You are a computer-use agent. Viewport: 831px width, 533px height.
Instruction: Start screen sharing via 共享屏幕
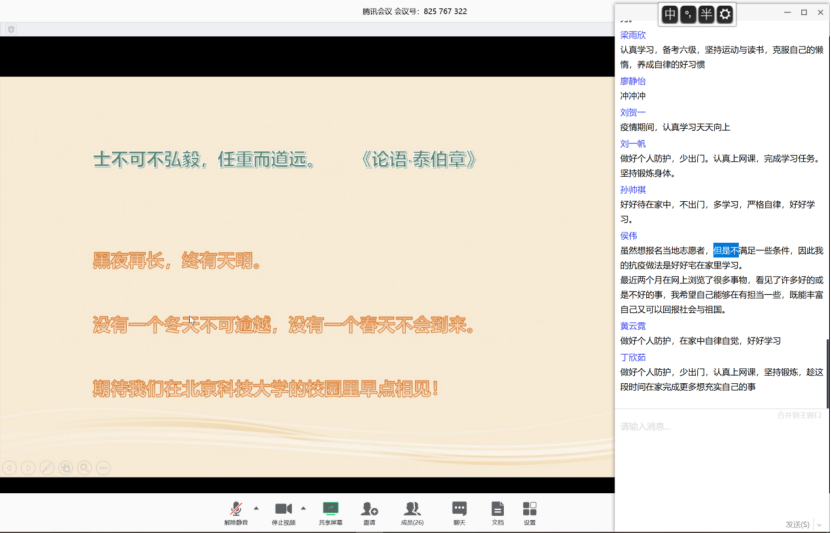click(330, 510)
